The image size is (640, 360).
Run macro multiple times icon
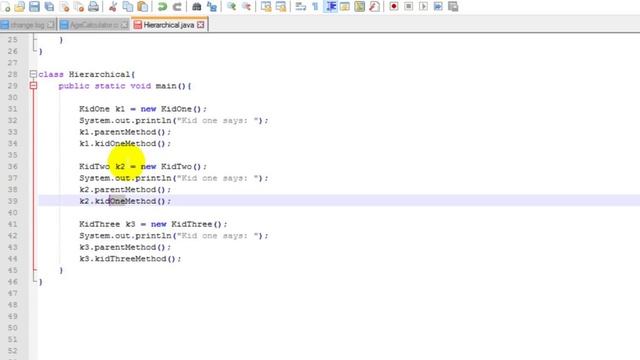438,7
